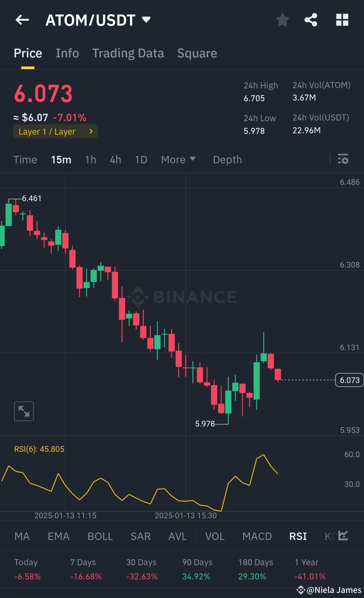
Task: Toggle the RSI sub-indicator
Action: coord(298,536)
